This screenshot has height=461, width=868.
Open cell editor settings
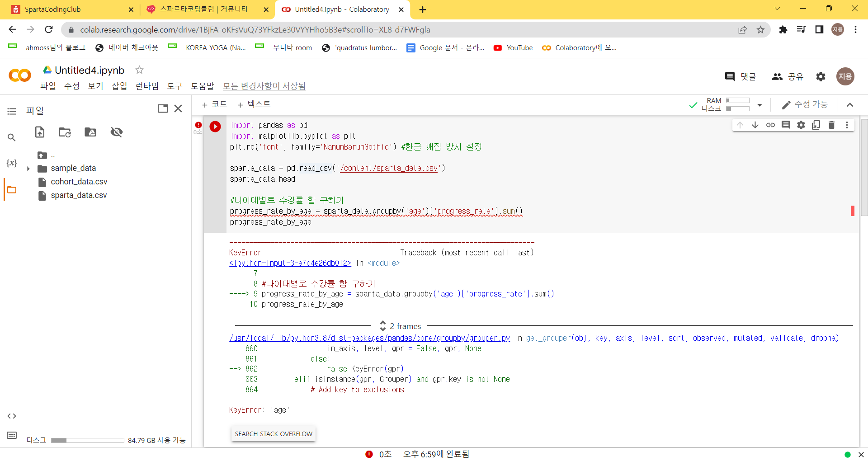[801, 125]
